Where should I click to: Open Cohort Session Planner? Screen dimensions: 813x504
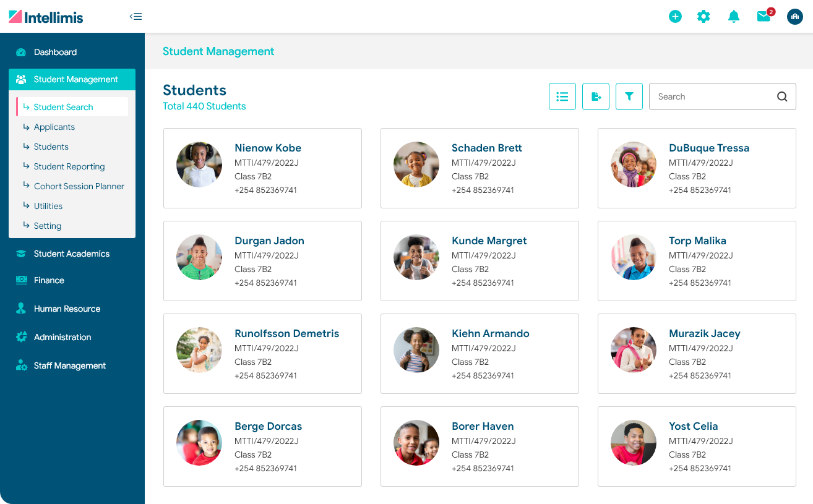tap(79, 186)
